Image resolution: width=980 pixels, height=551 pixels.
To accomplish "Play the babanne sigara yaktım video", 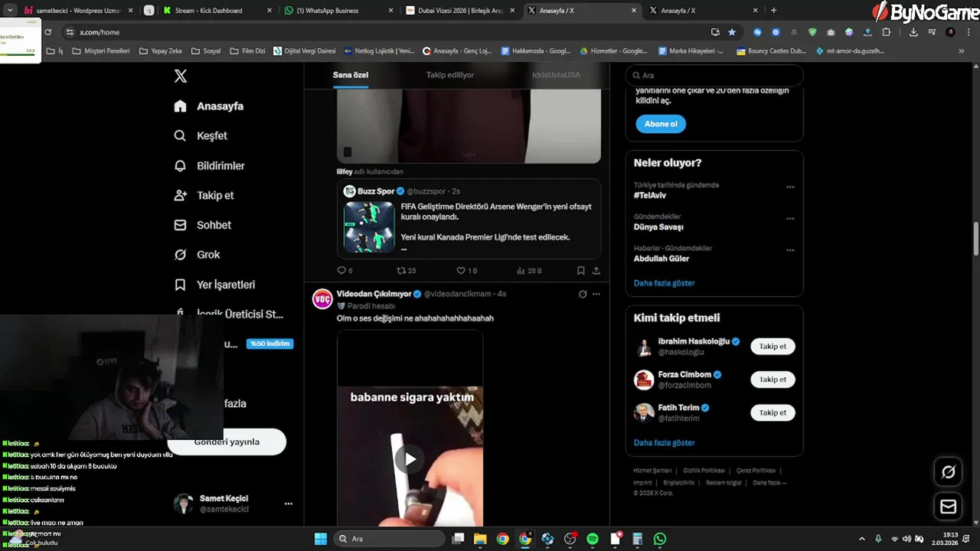I will coord(410,459).
